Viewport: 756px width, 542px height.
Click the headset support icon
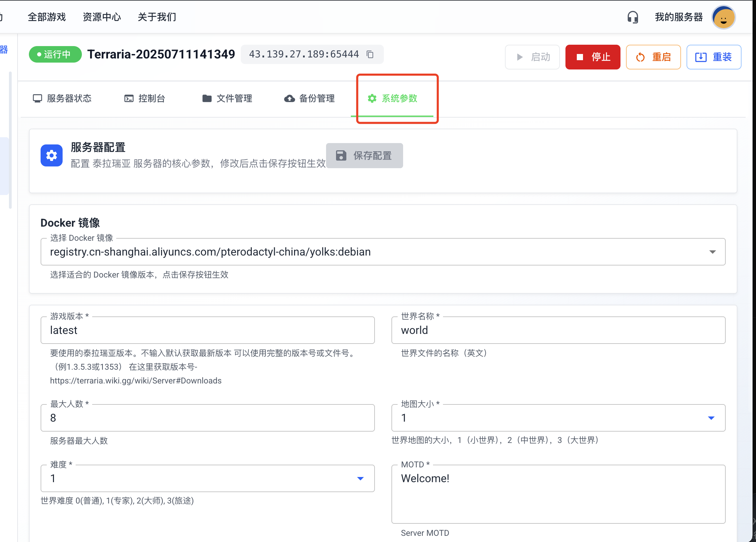[633, 17]
